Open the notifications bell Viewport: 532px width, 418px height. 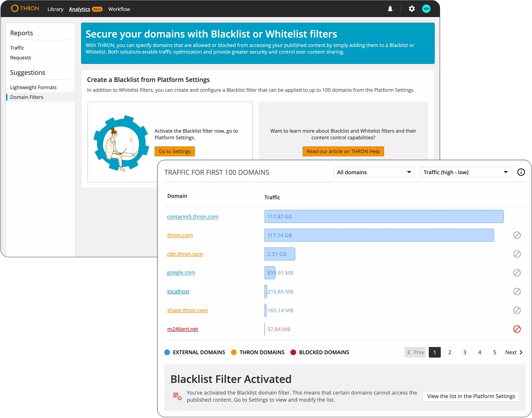click(x=390, y=9)
